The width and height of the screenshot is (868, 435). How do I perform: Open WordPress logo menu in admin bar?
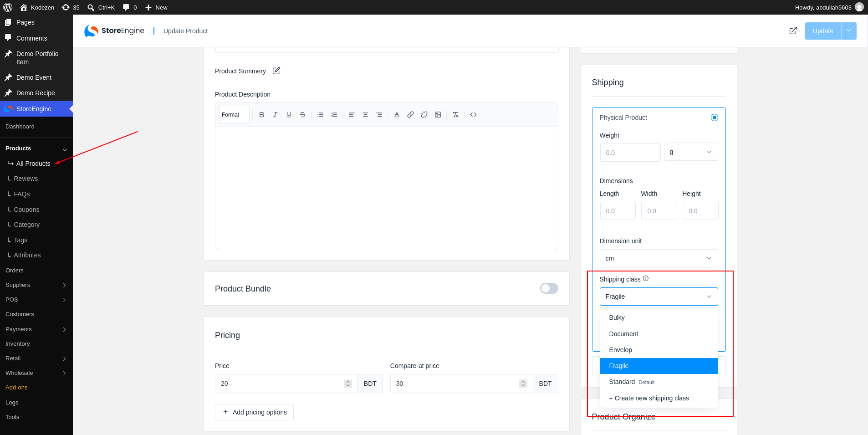tap(8, 7)
